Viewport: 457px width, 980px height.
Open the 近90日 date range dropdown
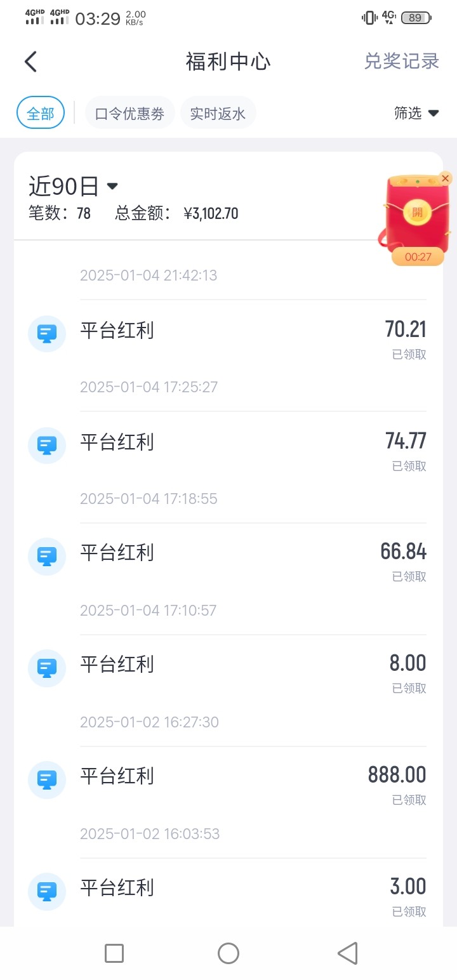74,187
